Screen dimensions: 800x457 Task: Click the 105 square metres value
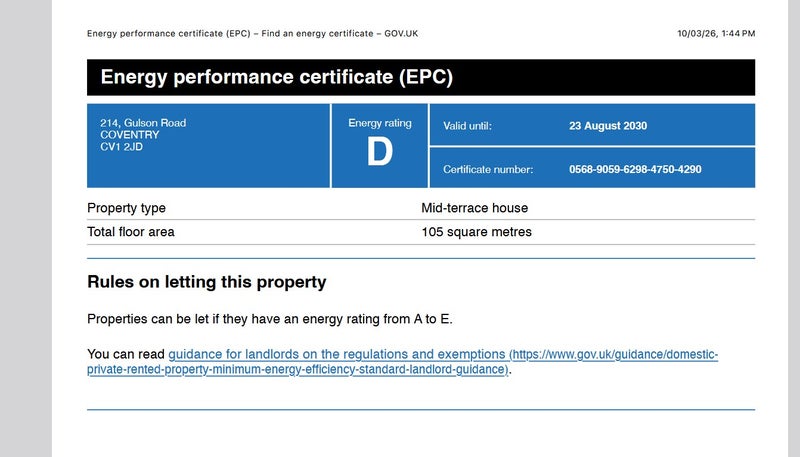tap(476, 232)
